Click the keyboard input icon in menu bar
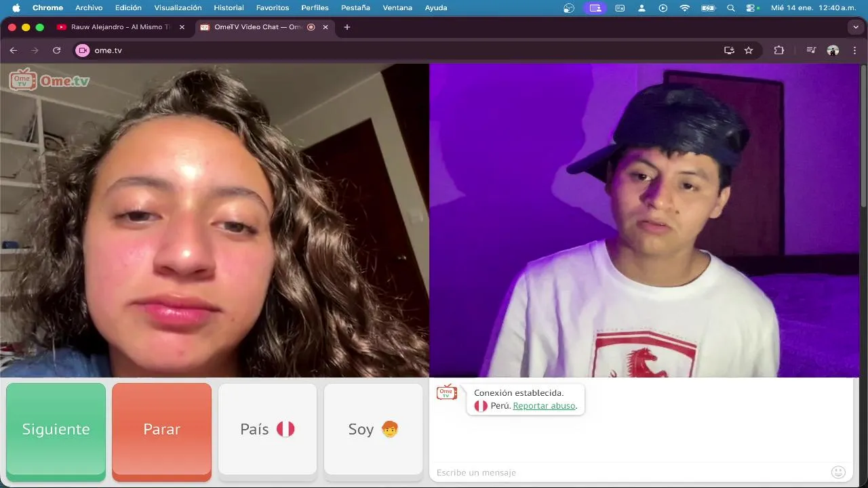868x488 pixels. (x=620, y=8)
